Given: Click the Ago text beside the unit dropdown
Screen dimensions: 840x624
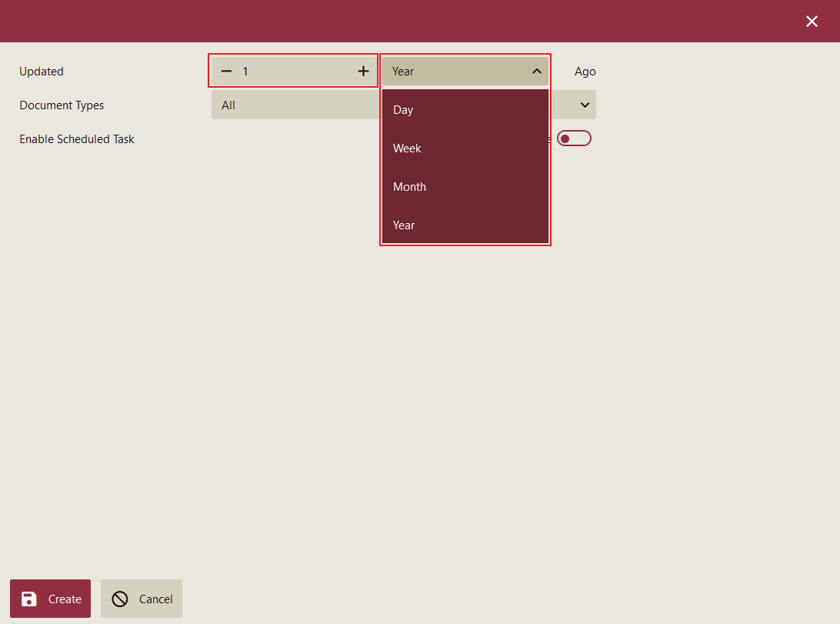Looking at the screenshot, I should click(585, 72).
